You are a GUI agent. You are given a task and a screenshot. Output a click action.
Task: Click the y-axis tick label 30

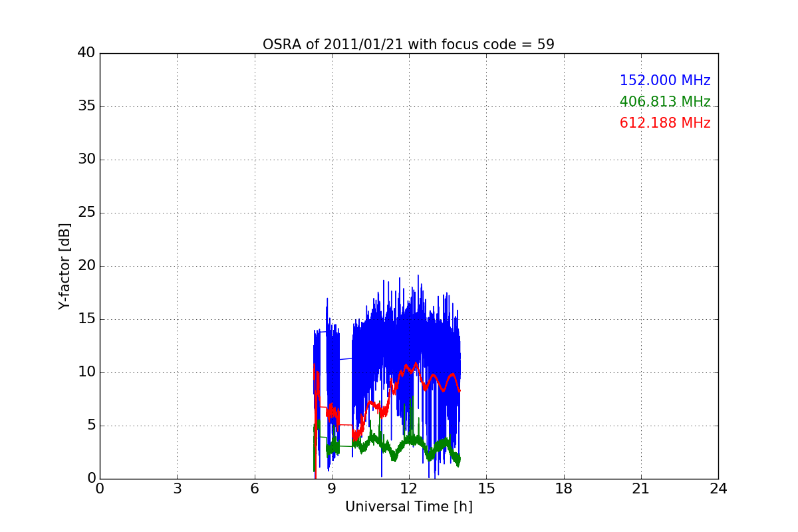pyautogui.click(x=86, y=160)
